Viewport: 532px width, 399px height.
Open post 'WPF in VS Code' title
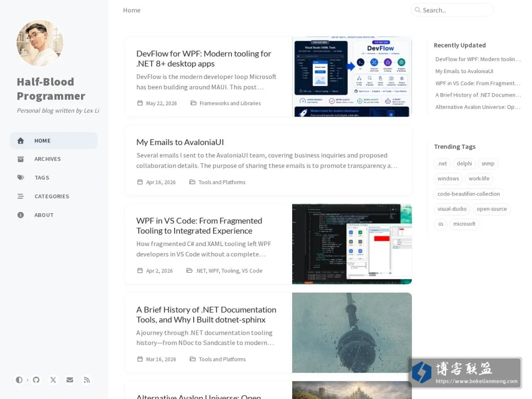199,226
